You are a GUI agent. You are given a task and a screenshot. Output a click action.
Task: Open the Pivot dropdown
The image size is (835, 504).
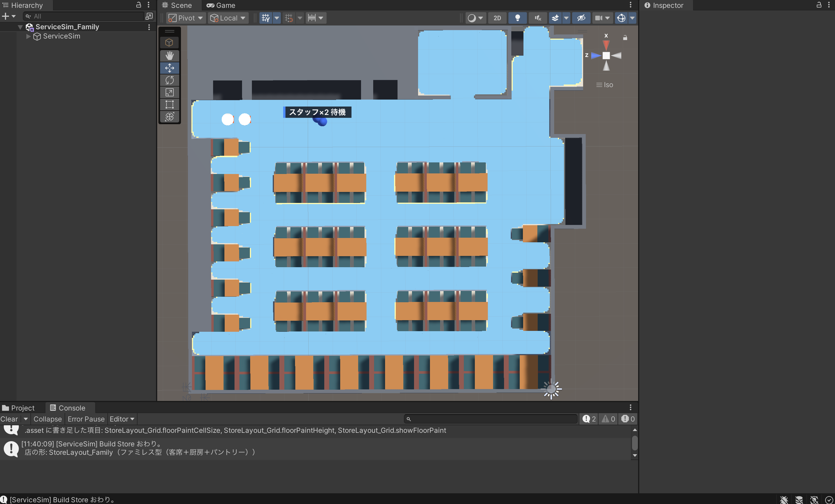pos(186,18)
